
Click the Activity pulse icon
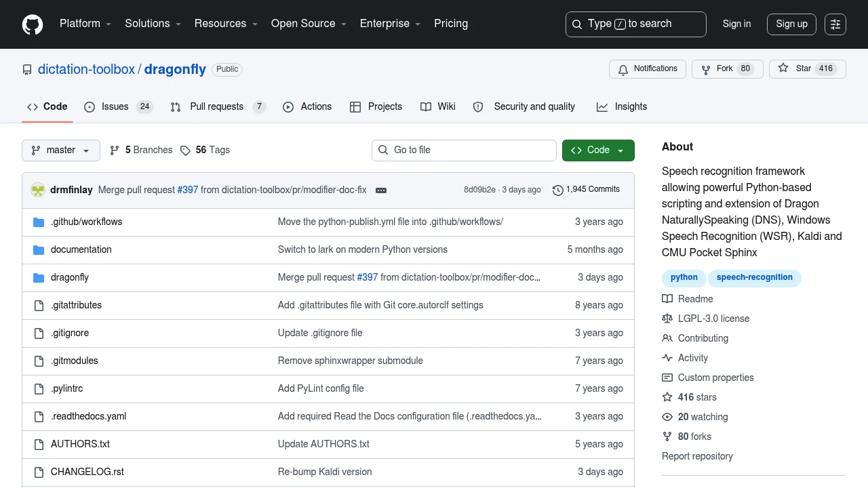[667, 358]
